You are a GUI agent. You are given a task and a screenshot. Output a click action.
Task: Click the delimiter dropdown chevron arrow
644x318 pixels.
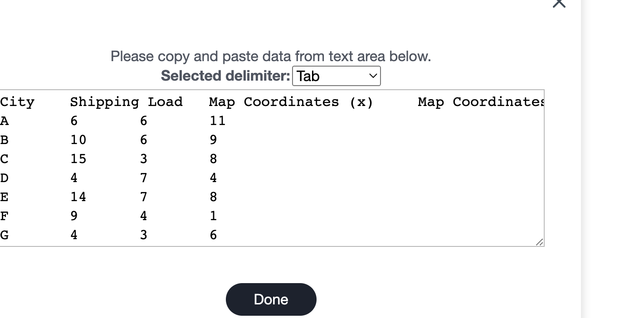pos(372,76)
